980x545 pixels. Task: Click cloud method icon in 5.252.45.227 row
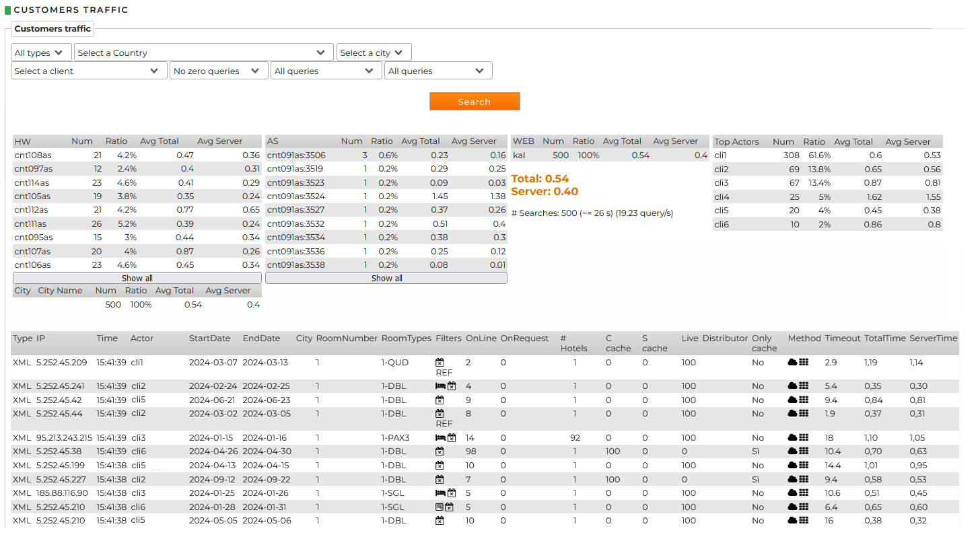pos(792,479)
